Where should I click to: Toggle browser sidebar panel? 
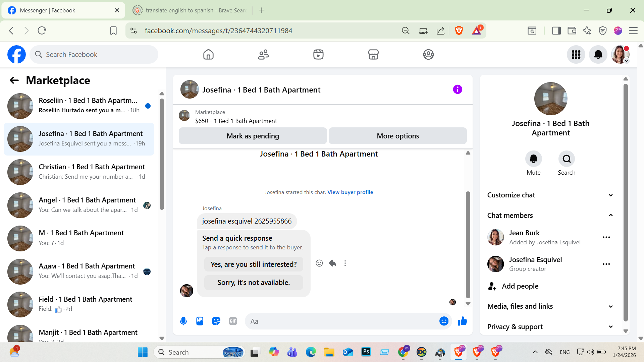(x=556, y=31)
